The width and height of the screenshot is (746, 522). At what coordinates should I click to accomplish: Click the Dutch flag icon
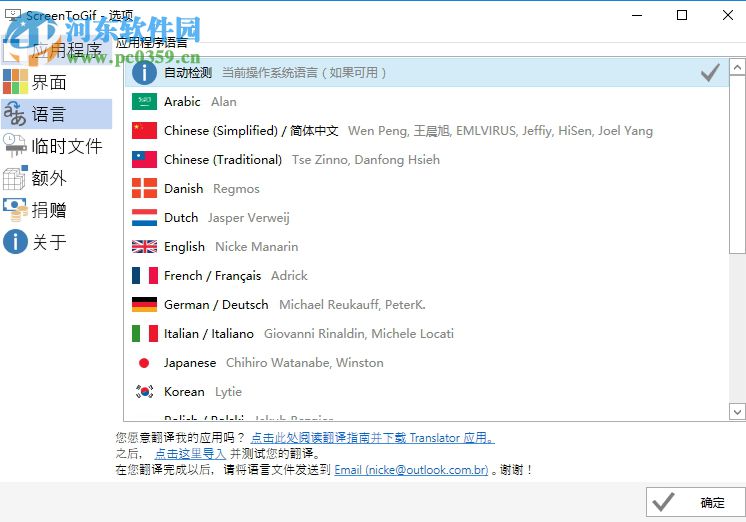pos(144,217)
